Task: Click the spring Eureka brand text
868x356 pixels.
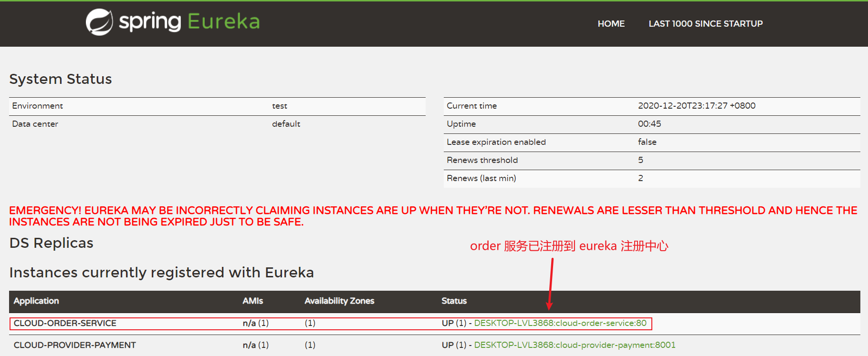Action: [x=189, y=22]
